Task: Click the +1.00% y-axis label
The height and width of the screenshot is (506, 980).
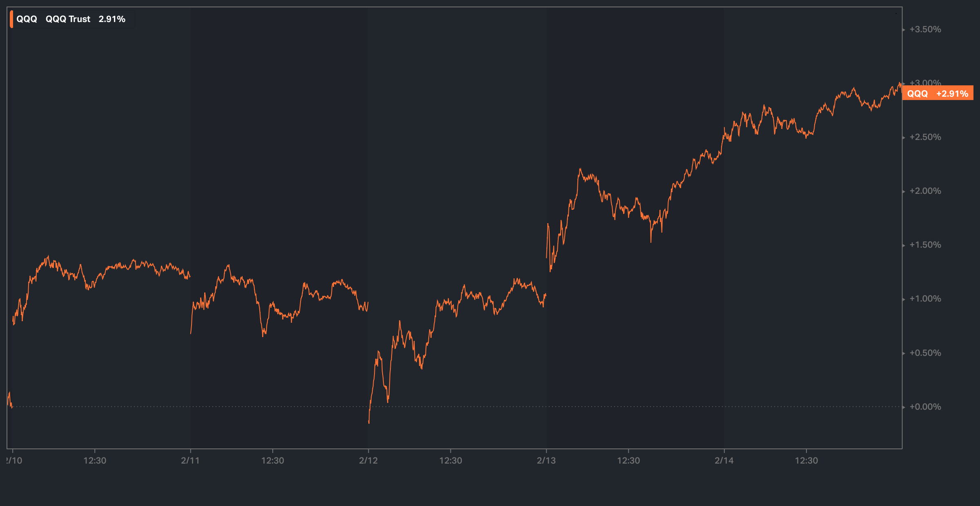Action: [x=925, y=299]
